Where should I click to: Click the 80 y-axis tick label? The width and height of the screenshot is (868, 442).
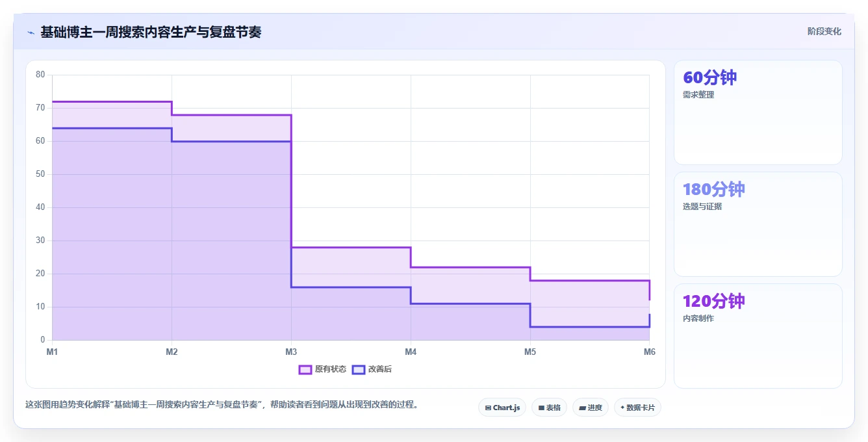pos(40,75)
